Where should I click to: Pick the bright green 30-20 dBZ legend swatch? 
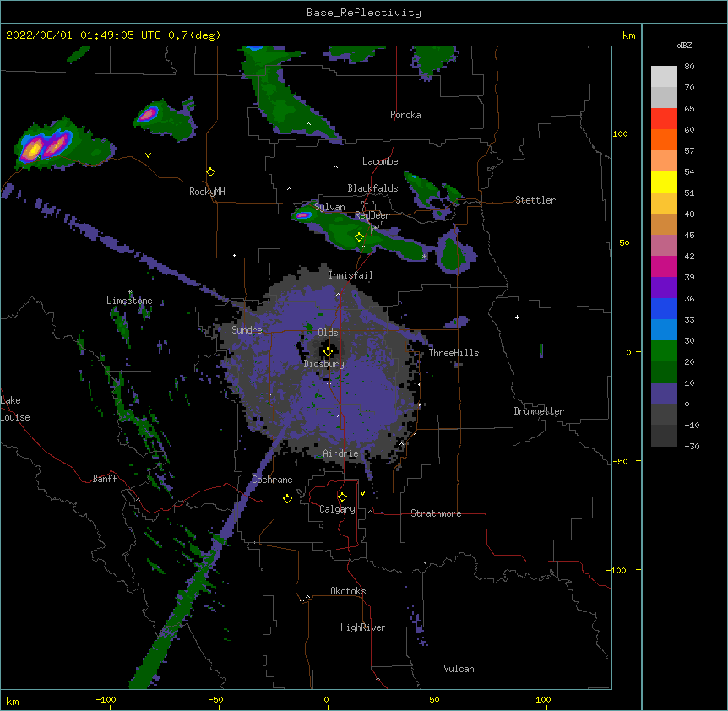coord(664,351)
